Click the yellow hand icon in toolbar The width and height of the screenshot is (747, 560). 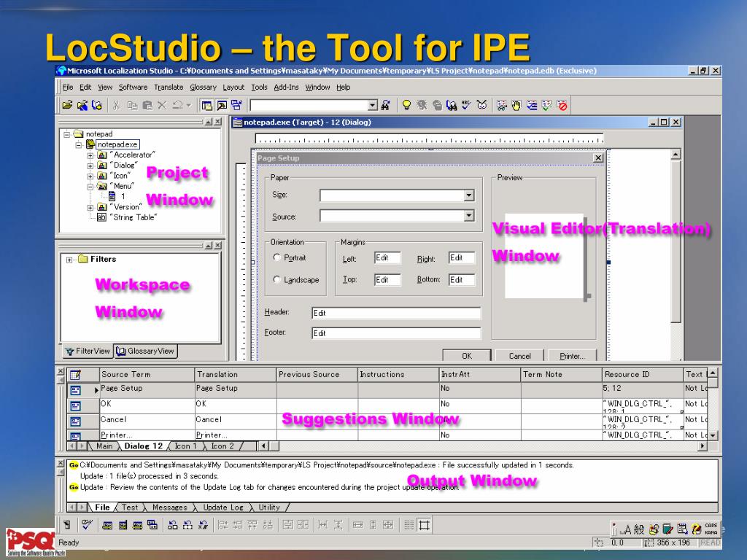pyautogui.click(x=516, y=105)
